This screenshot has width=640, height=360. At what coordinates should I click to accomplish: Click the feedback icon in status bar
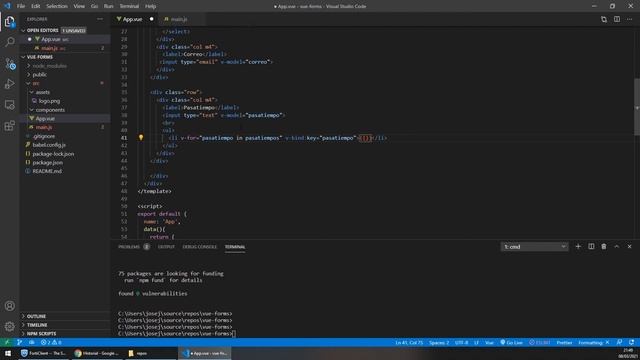pyautogui.click(x=619, y=342)
